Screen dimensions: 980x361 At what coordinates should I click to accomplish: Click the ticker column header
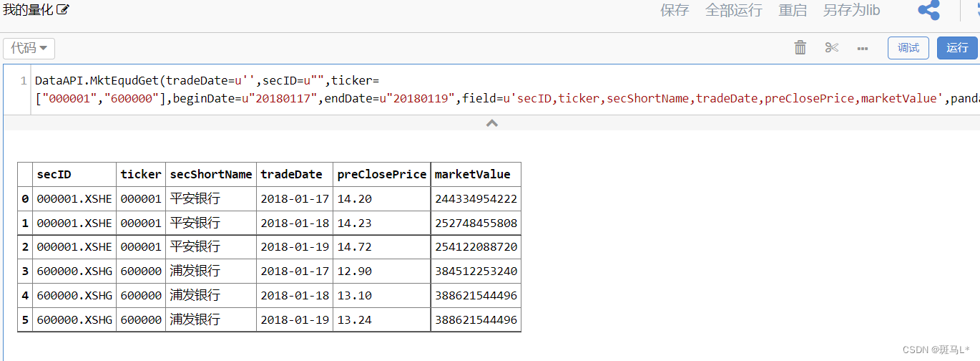click(x=141, y=175)
